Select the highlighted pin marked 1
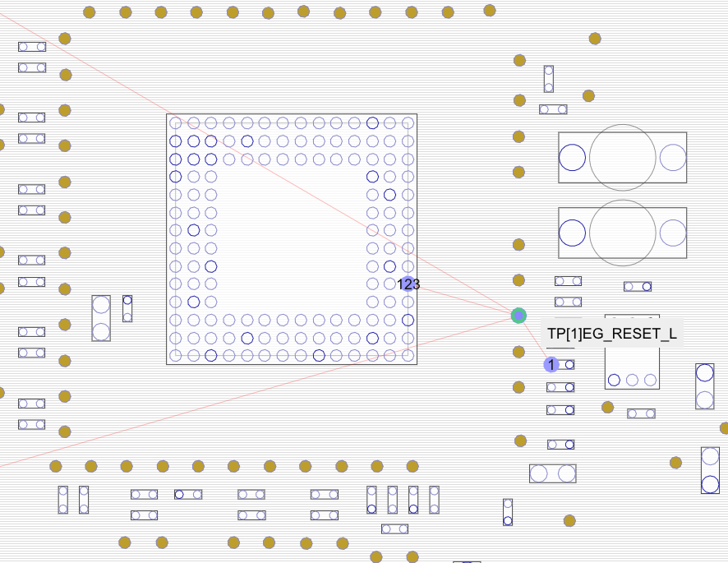This screenshot has height=563, width=728. 551,364
